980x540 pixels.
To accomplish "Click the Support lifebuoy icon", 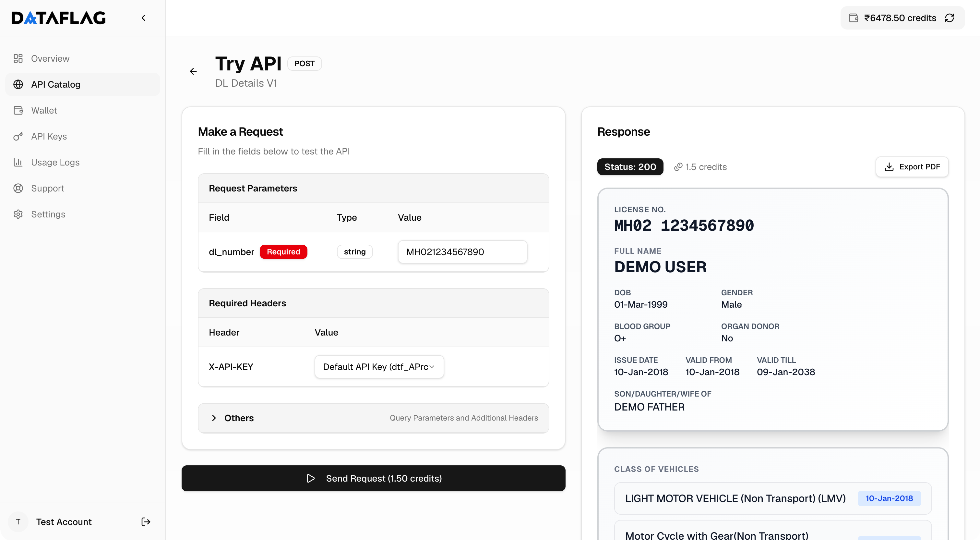I will click(x=18, y=188).
